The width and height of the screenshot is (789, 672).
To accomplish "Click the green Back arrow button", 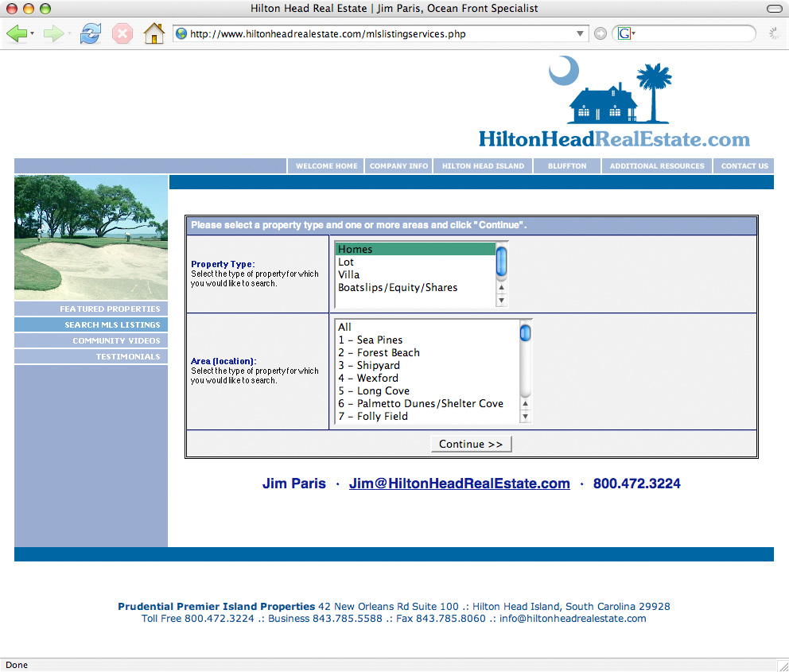I will click(x=17, y=33).
